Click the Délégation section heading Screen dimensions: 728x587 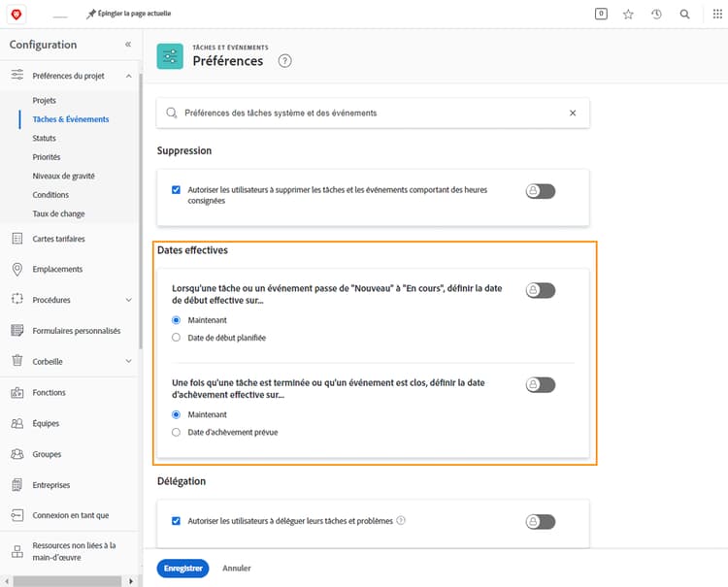[x=182, y=481]
